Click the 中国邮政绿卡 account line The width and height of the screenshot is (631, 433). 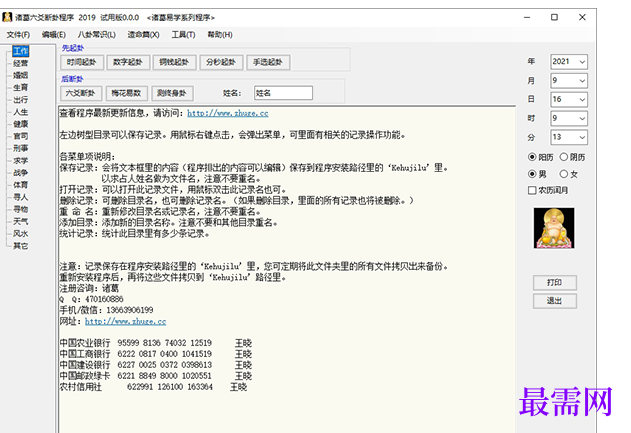(156, 376)
